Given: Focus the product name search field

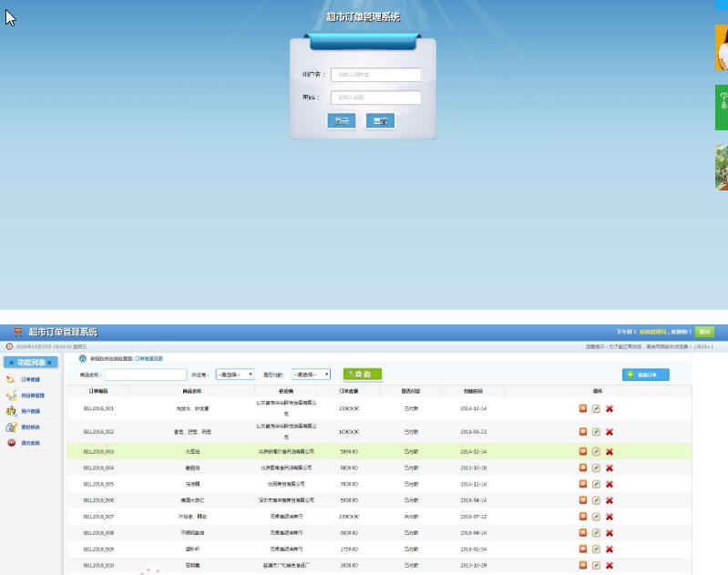Looking at the screenshot, I should tap(146, 375).
